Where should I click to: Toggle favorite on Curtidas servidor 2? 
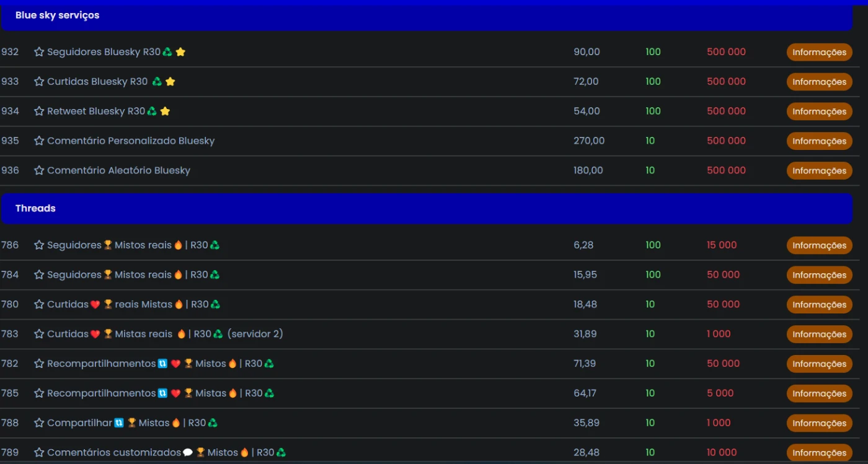click(x=39, y=334)
